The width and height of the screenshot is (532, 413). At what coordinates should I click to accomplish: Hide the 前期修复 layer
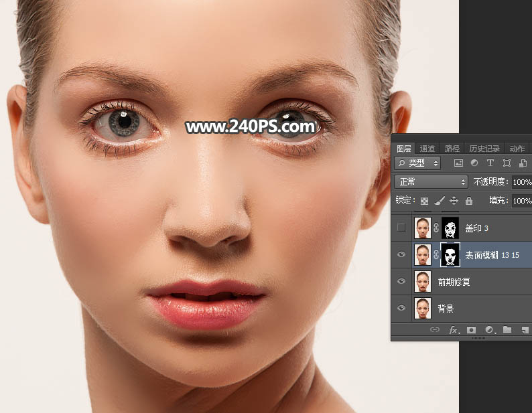coord(401,281)
